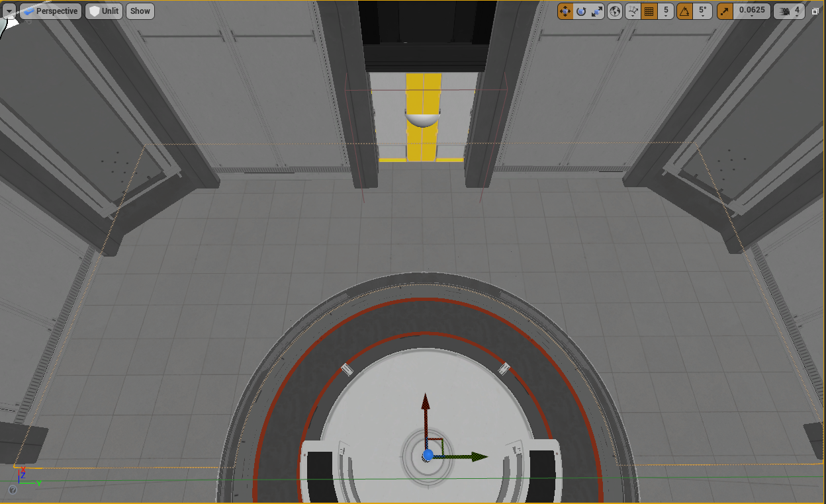Open the scale snap value dropdown showing 0.0625
This screenshot has width=826, height=504.
coord(752,11)
